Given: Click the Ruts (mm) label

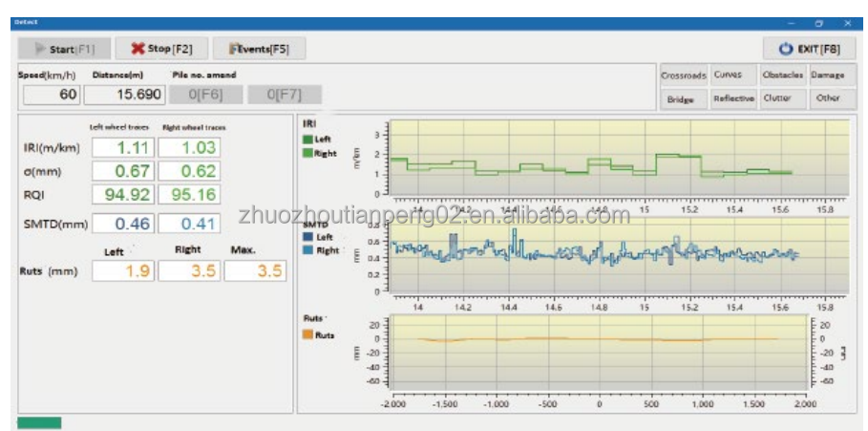Looking at the screenshot, I should pos(49,271).
